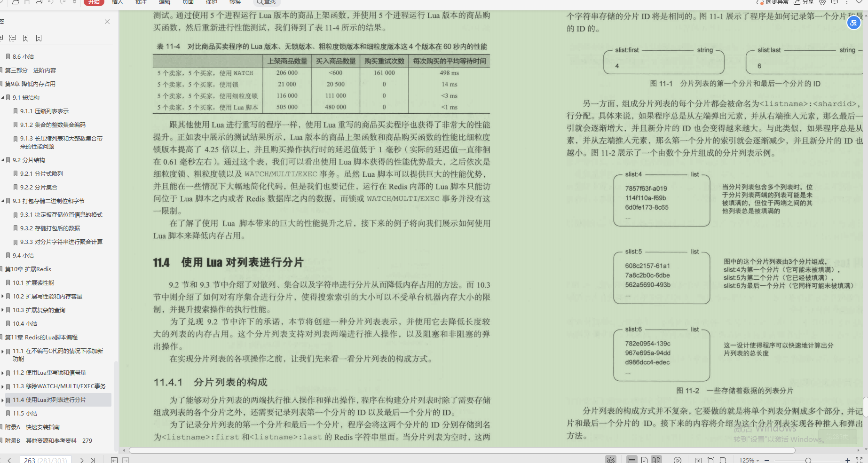Expand the 10.3 扩展复杂的查询 bookmark

pos(2,310)
